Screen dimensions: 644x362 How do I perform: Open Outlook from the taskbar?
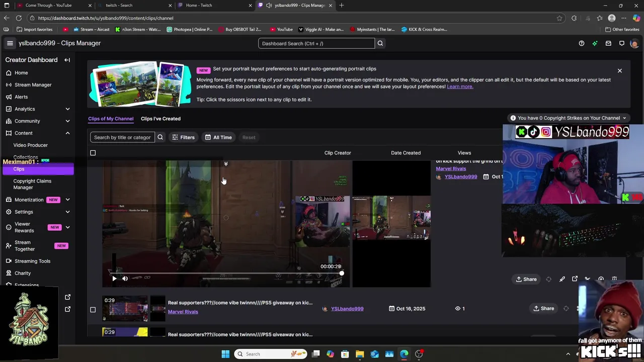(374, 354)
